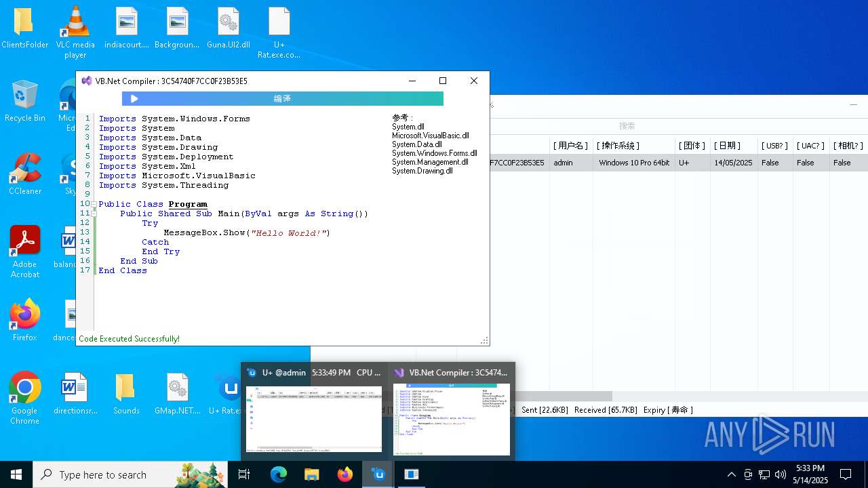The height and width of the screenshot is (488, 868).
Task: Click the MessageBox.Show code line
Action: [246, 232]
